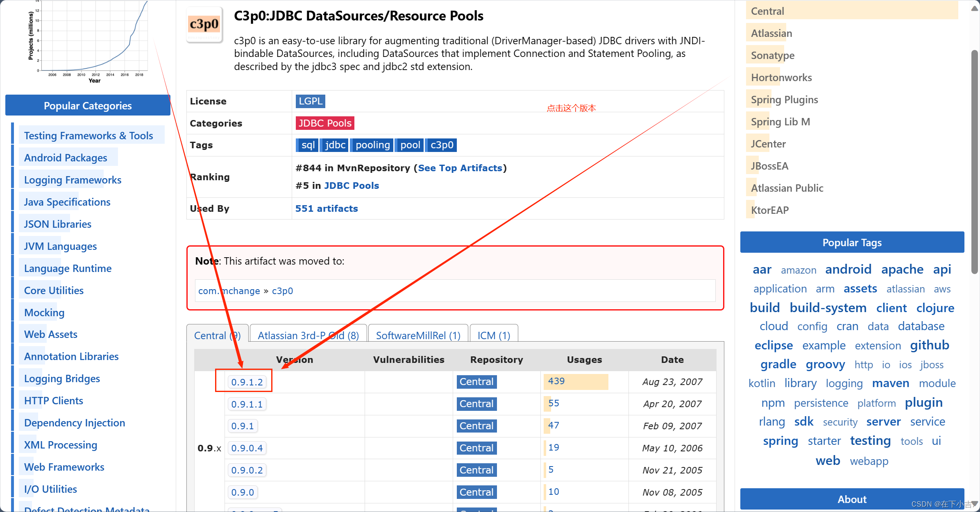The image size is (980, 512).
Task: Open the github popular tag
Action: click(929, 345)
